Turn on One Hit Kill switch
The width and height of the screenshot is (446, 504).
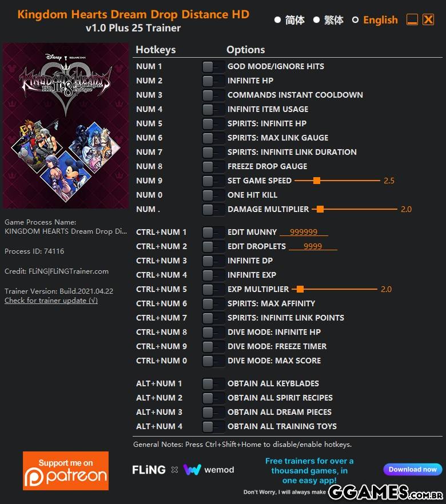(212, 195)
